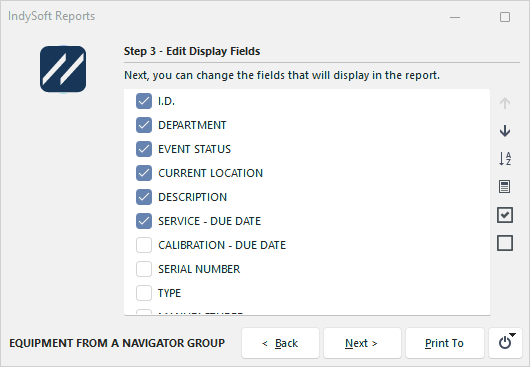The width and height of the screenshot is (530, 367).
Task: Click the Step 3 - Edit Display Fields heading
Action: point(192,51)
